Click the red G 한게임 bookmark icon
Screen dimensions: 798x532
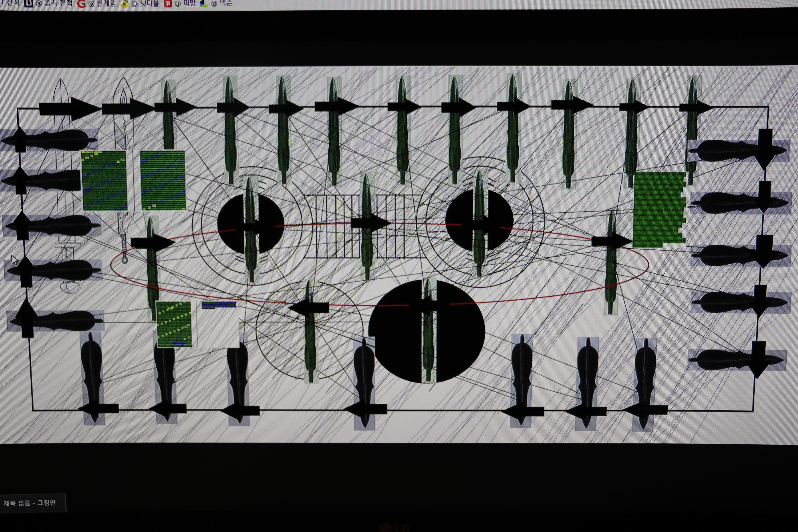81,4
